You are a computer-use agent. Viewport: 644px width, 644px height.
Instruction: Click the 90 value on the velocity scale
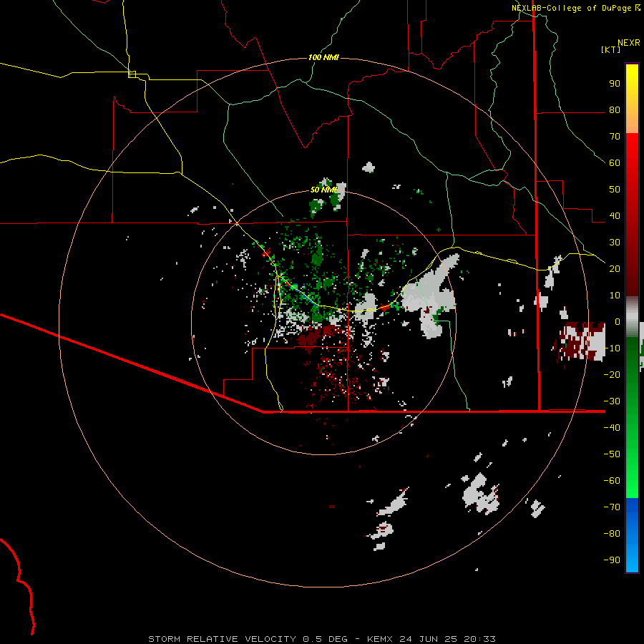(615, 84)
